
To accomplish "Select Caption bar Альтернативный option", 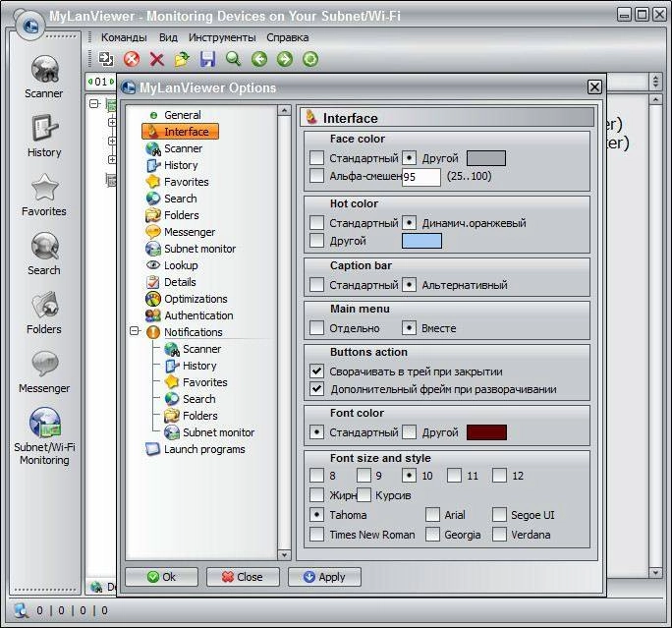I will (x=410, y=284).
